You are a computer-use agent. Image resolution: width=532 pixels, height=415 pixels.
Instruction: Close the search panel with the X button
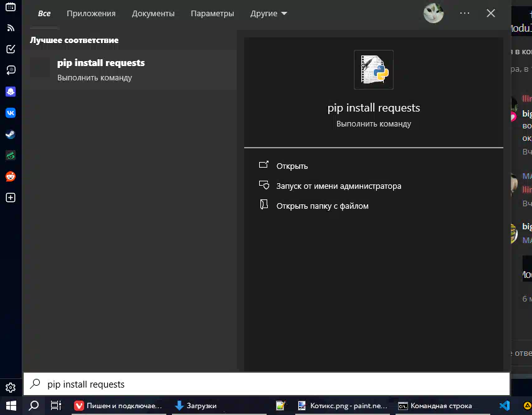pos(491,13)
